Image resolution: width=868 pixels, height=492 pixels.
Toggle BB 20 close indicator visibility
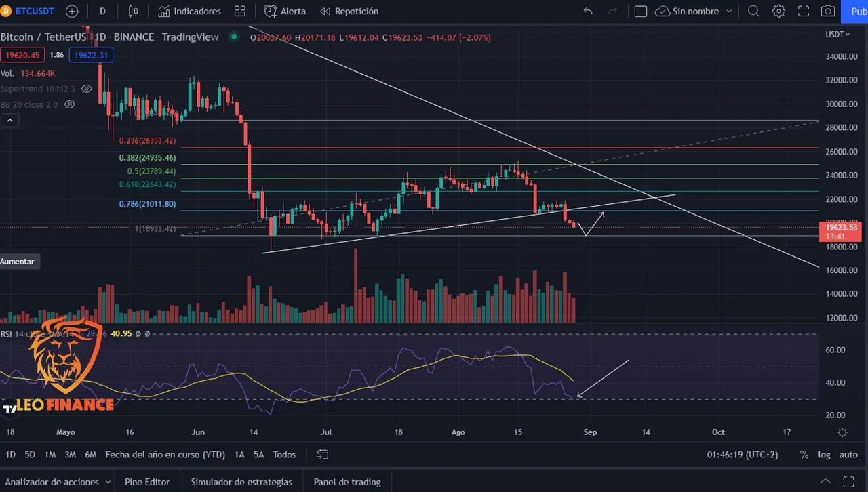pyautogui.click(x=69, y=104)
